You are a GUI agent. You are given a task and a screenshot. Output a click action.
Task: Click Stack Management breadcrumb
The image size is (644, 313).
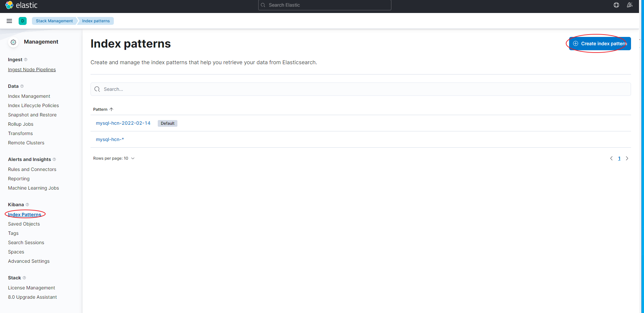click(x=54, y=21)
